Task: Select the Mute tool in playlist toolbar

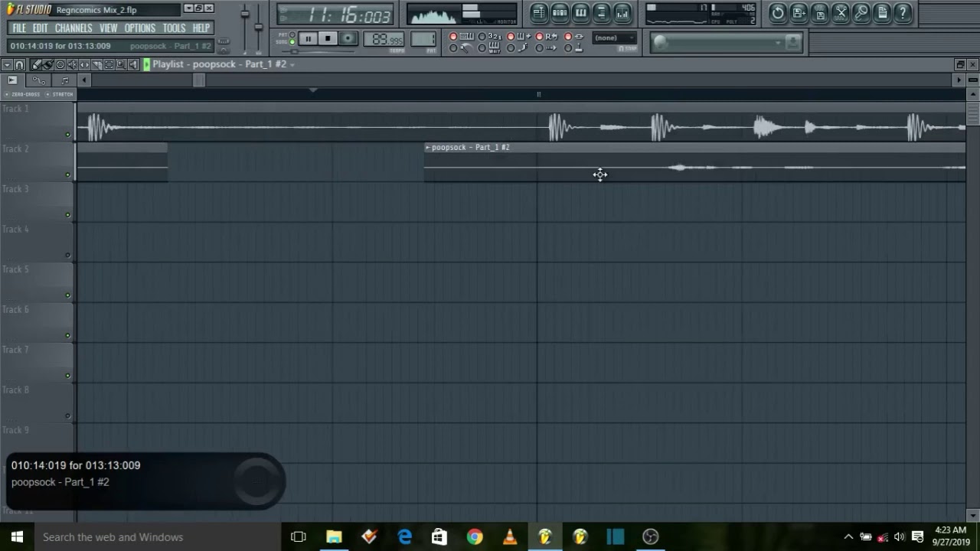Action: tap(72, 64)
